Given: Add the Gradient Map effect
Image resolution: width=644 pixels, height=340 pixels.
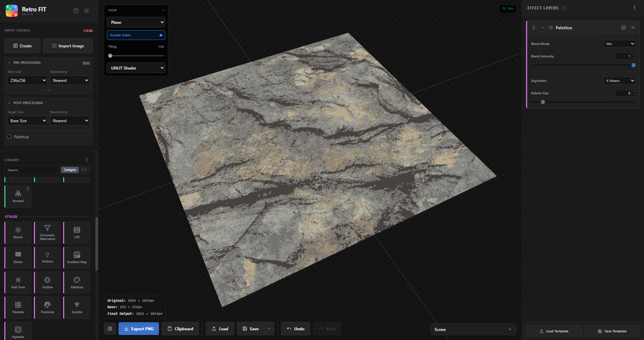Looking at the screenshot, I should click(x=77, y=257).
